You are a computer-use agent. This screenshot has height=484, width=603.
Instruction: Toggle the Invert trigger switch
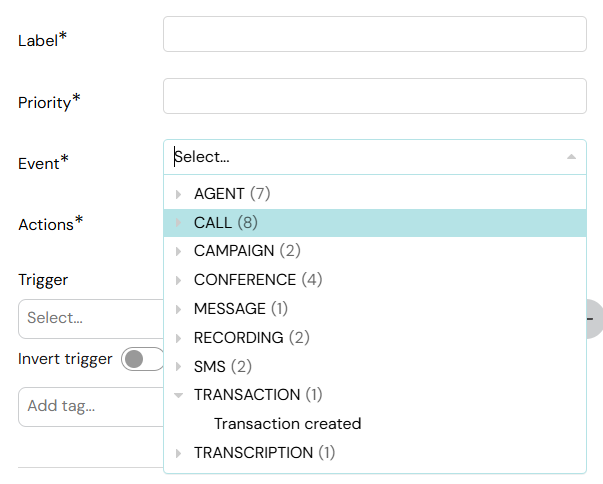tap(143, 359)
